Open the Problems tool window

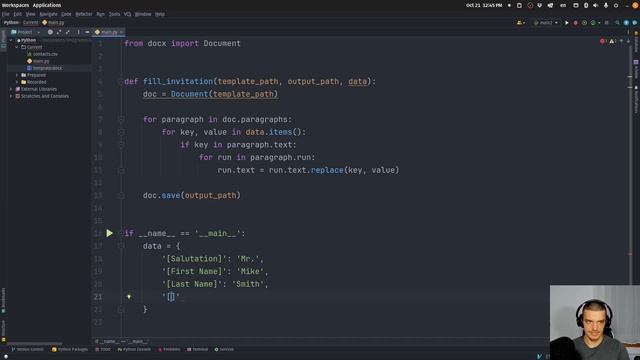[169, 349]
